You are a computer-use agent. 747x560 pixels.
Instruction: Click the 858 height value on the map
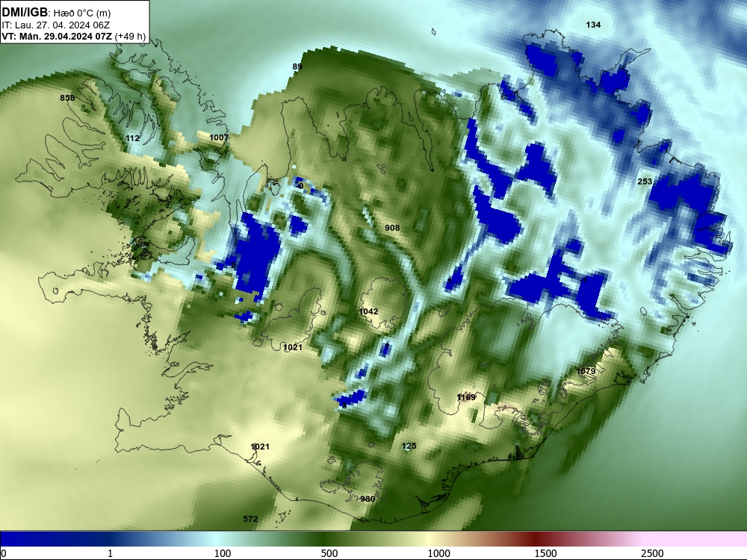coord(67,98)
